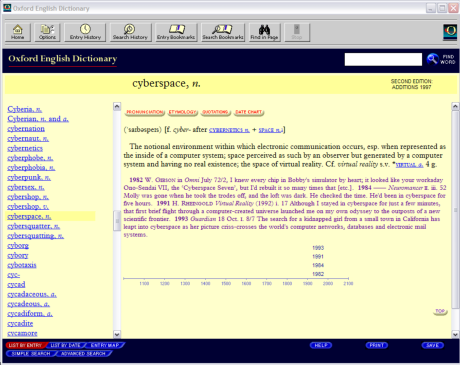Open the cybotaxis entry
Viewport: 460px width, 365px height.
[22, 265]
